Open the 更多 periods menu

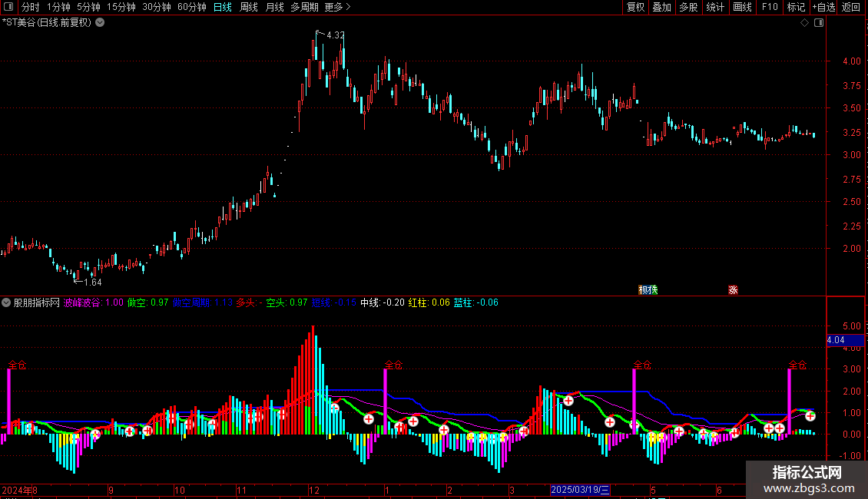pos(338,7)
